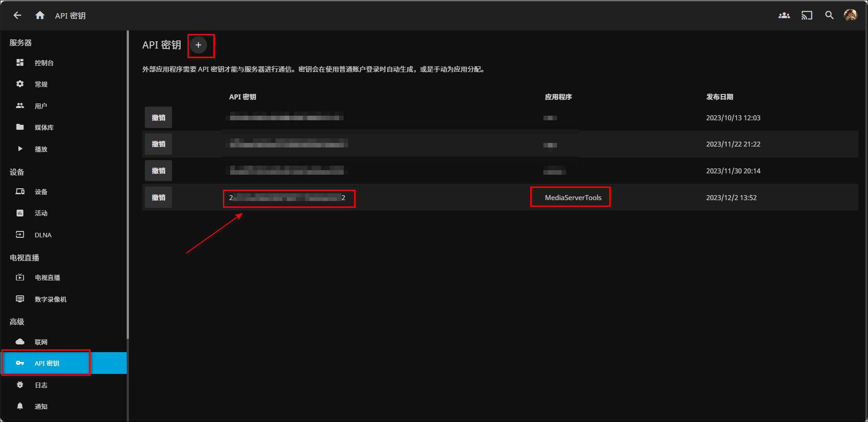Open search with magnifier icon

point(829,15)
